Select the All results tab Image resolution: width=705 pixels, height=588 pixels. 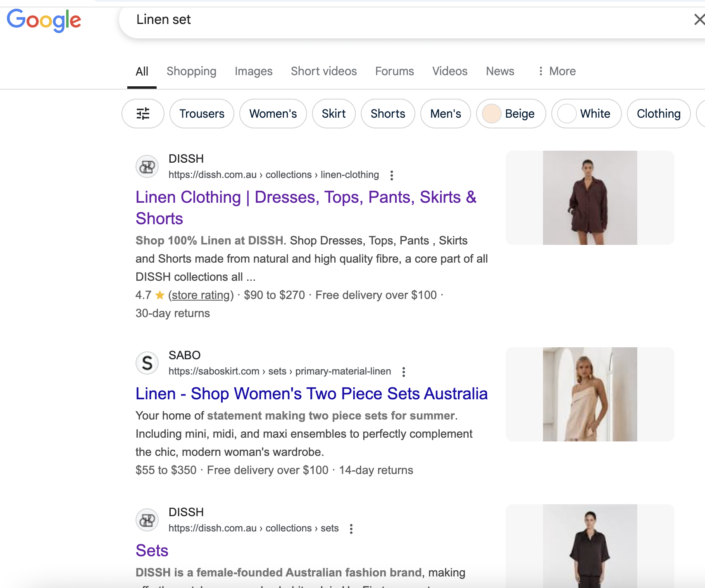click(x=142, y=71)
